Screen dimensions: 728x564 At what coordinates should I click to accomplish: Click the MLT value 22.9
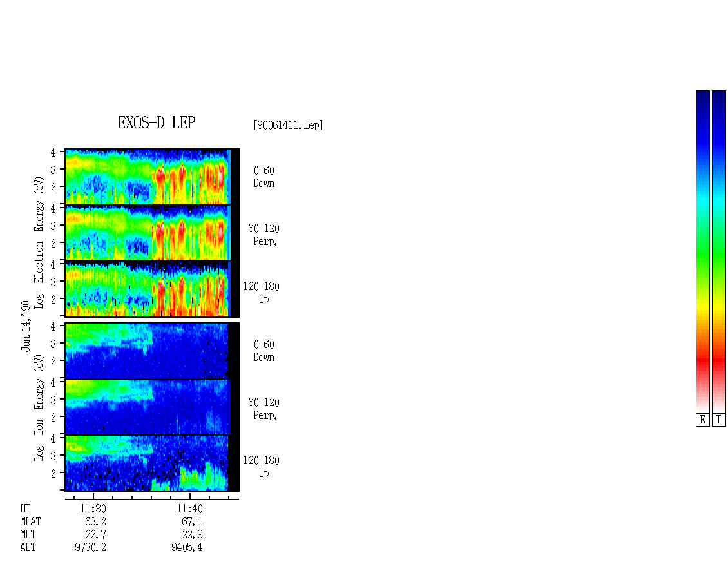tap(192, 535)
